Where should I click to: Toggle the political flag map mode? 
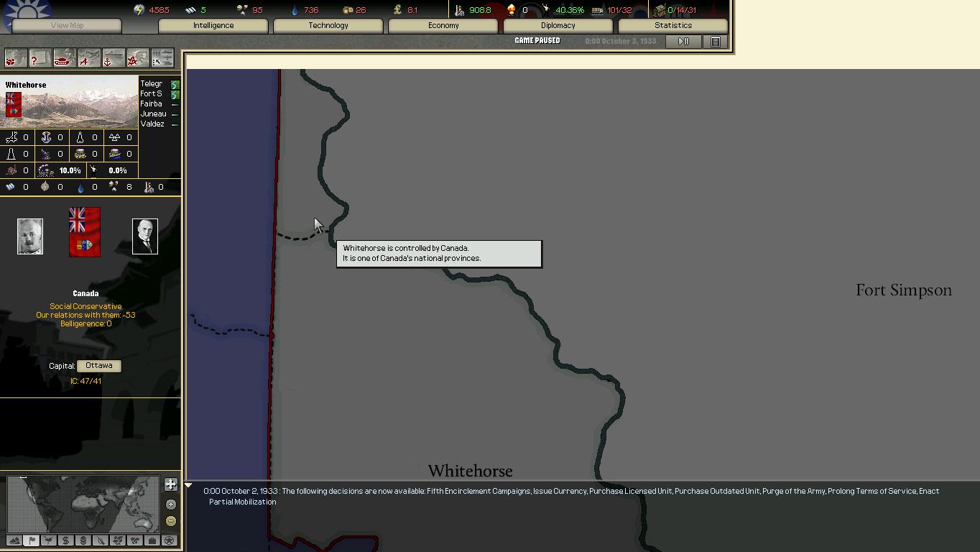pos(31,540)
